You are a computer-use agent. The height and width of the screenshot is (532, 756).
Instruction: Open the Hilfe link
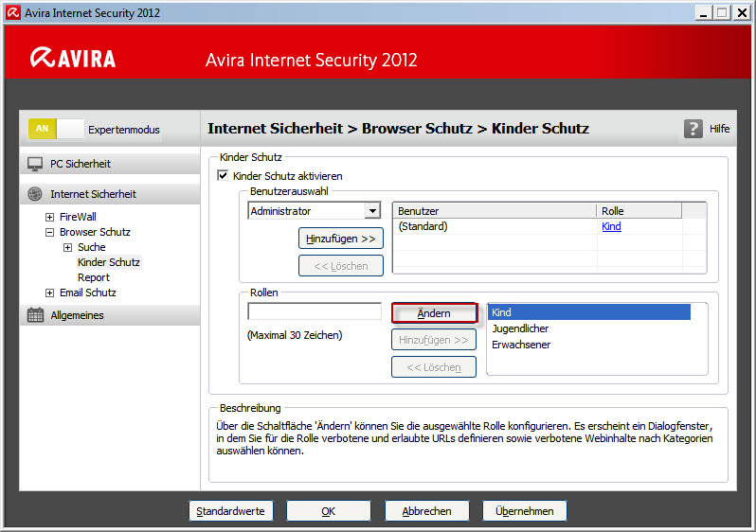click(719, 129)
